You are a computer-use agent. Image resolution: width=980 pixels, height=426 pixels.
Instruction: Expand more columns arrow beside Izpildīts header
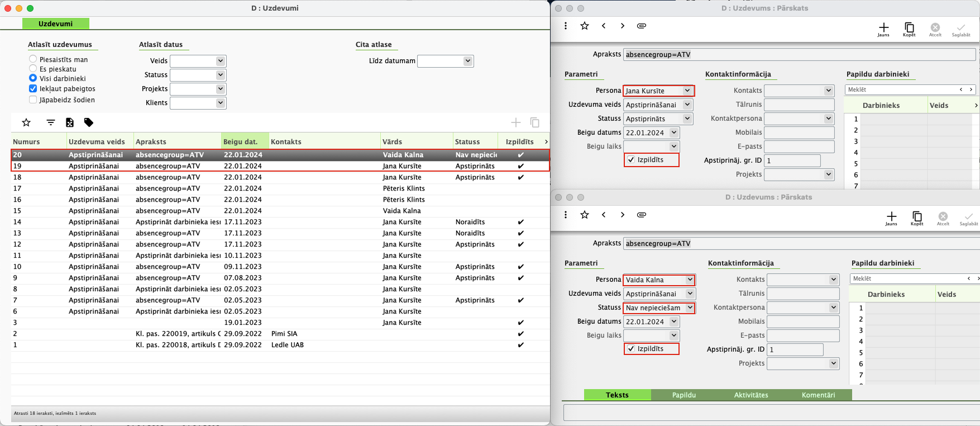coord(546,141)
